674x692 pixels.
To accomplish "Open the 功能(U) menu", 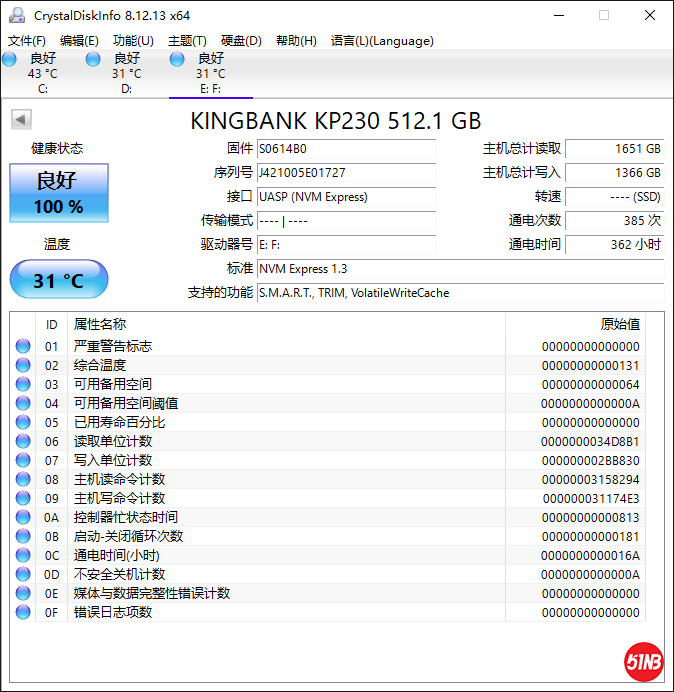I will (x=133, y=41).
